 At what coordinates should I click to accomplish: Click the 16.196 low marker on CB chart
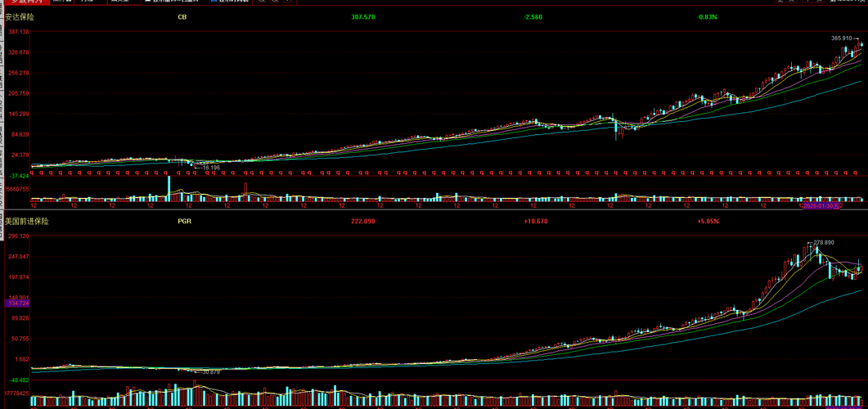211,167
